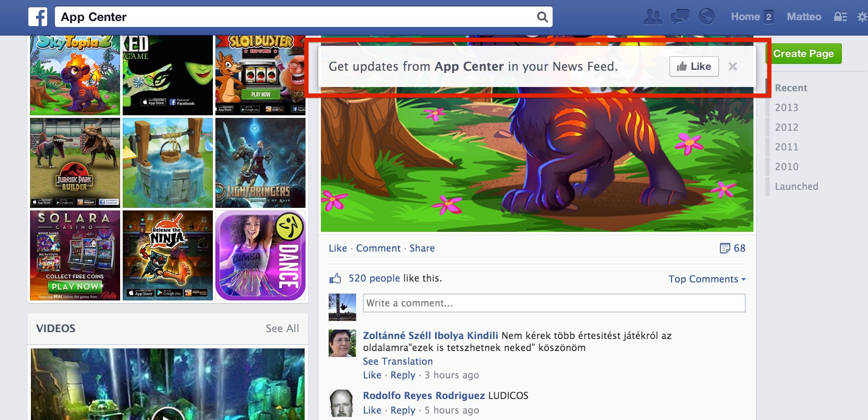
Task: Click Comment link under the post
Action: (378, 248)
